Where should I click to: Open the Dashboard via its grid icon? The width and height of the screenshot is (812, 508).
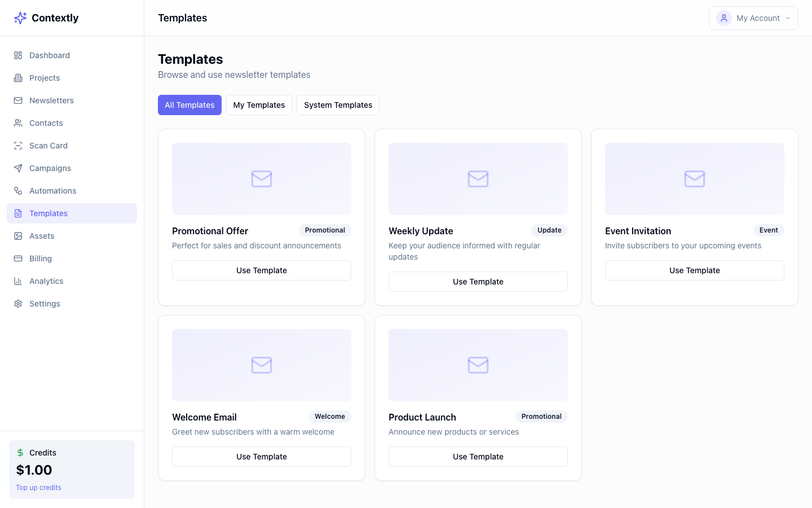pos(18,55)
